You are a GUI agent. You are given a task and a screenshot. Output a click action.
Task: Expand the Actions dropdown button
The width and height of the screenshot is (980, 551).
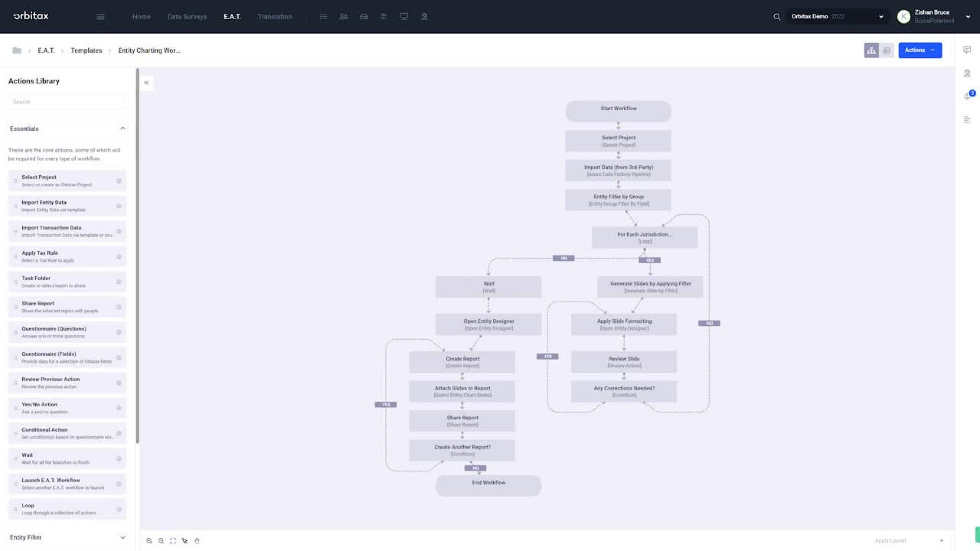pyautogui.click(x=920, y=50)
